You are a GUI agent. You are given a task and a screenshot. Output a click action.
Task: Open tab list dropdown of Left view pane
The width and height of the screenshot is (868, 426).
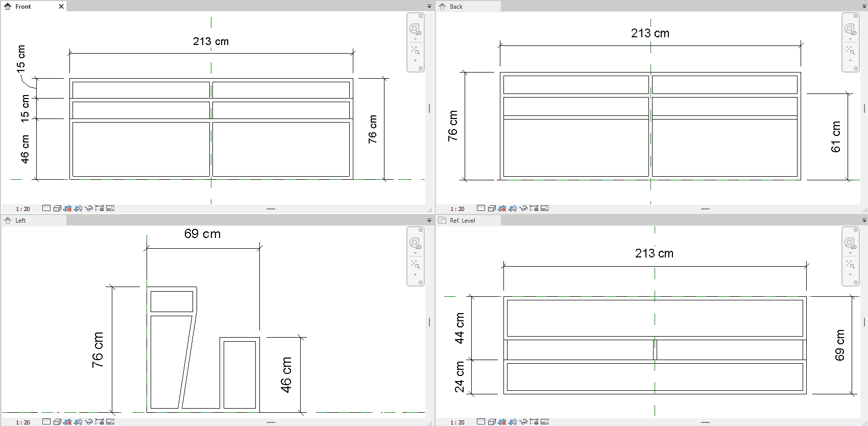(x=429, y=221)
